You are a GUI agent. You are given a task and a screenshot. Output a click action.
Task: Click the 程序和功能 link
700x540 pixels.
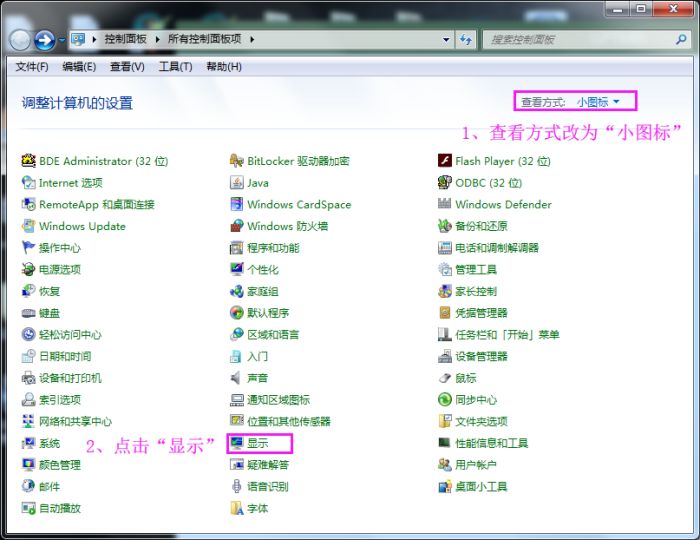(x=273, y=248)
